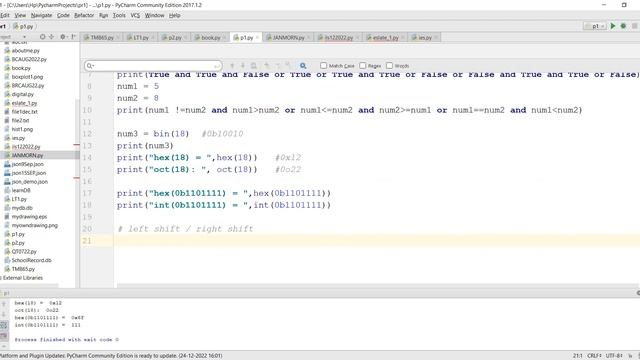Click the find text input field
Viewport: 640px width, 360px height.
coord(153,66)
